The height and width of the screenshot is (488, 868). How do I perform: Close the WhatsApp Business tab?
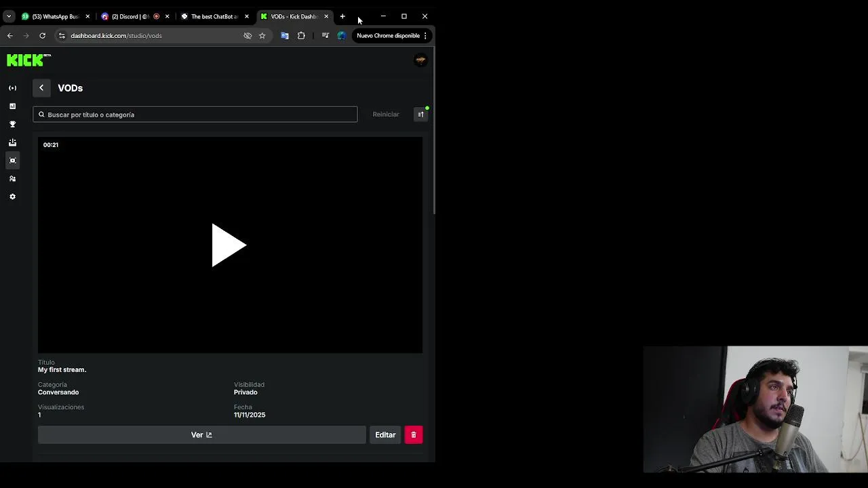click(x=87, y=16)
